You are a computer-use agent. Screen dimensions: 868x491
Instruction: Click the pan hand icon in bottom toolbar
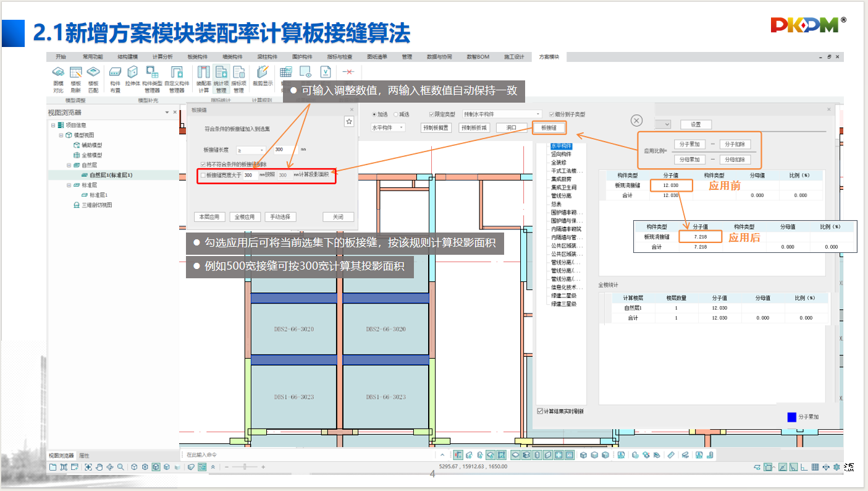point(99,467)
